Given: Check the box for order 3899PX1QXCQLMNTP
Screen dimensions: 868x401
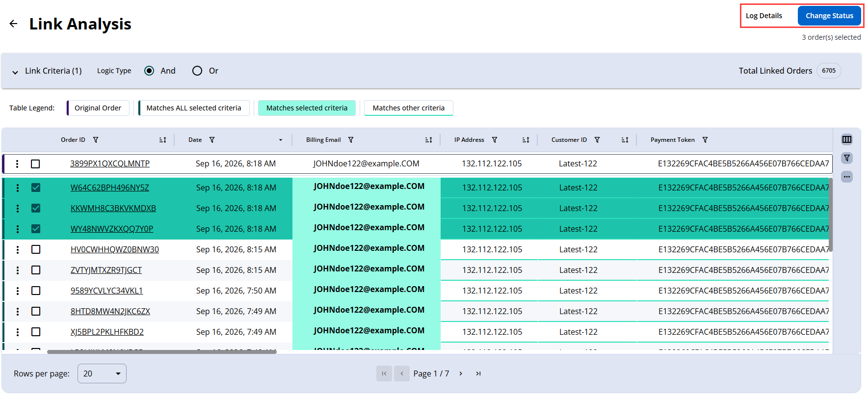Looking at the screenshot, I should tap(35, 164).
